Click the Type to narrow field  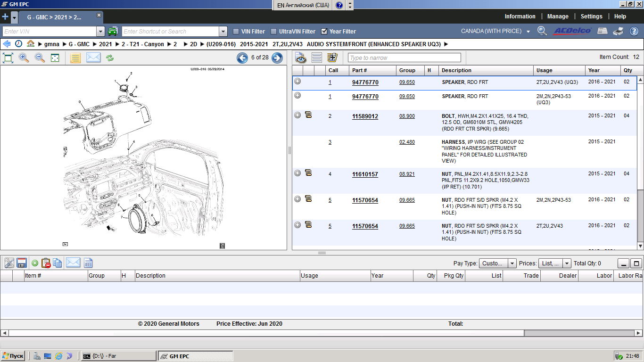click(x=404, y=58)
